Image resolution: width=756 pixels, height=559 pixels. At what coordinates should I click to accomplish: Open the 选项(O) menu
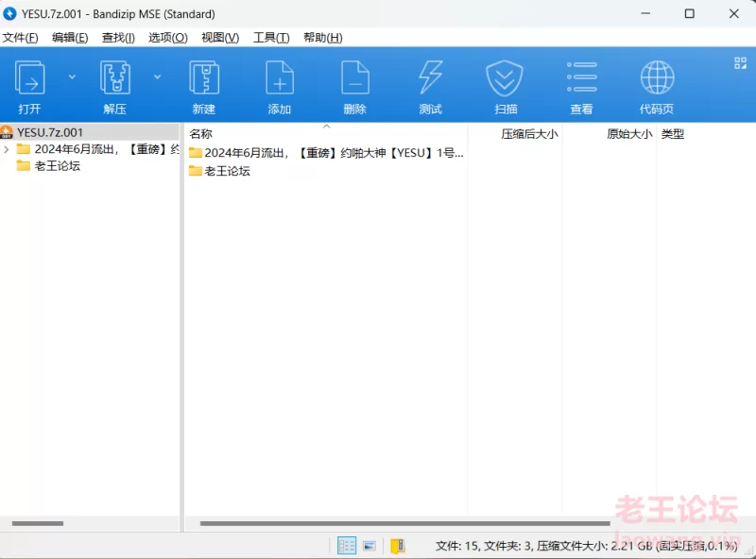pyautogui.click(x=168, y=38)
